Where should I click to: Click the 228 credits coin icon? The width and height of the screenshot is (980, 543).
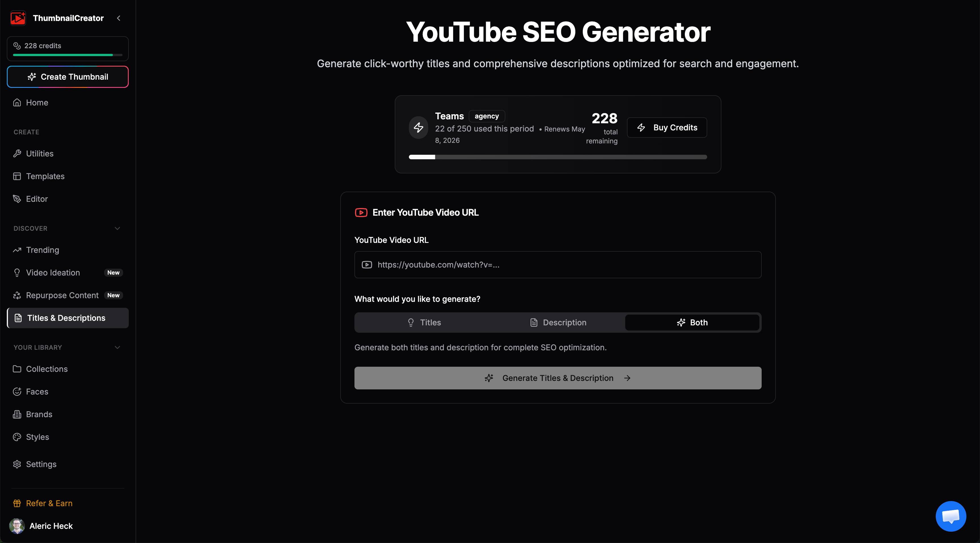tap(17, 46)
